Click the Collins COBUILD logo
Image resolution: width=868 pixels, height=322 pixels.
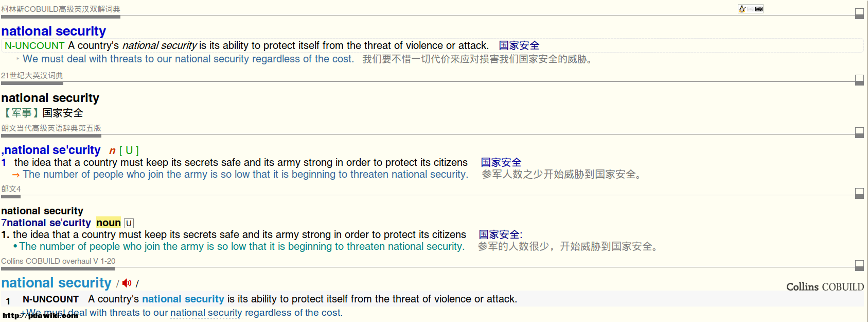coord(825,287)
